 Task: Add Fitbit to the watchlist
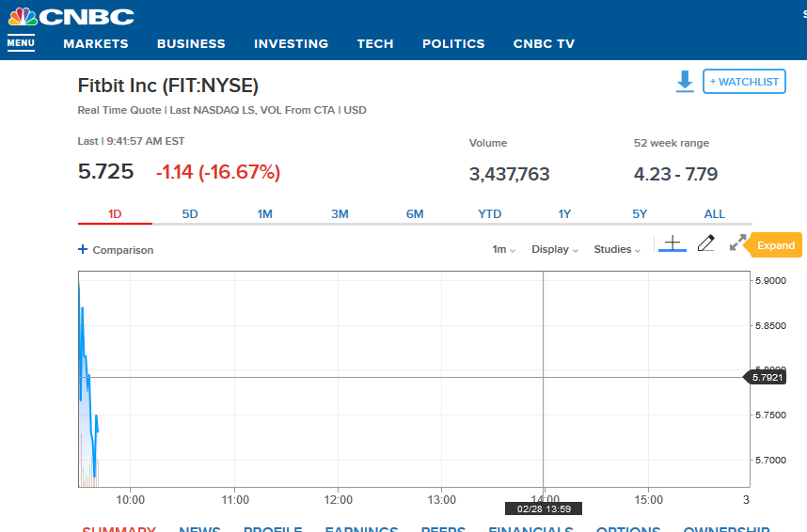click(744, 81)
